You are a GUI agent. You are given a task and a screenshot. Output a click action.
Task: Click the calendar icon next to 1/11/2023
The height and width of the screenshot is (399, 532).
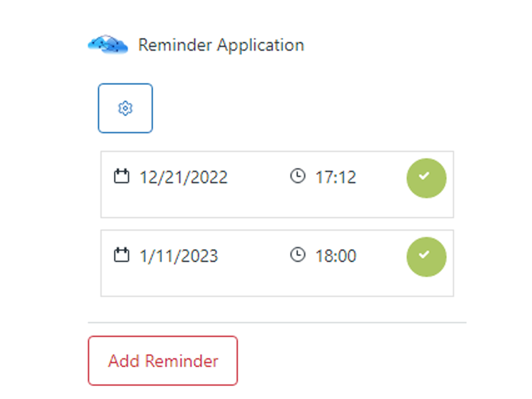coord(123,255)
